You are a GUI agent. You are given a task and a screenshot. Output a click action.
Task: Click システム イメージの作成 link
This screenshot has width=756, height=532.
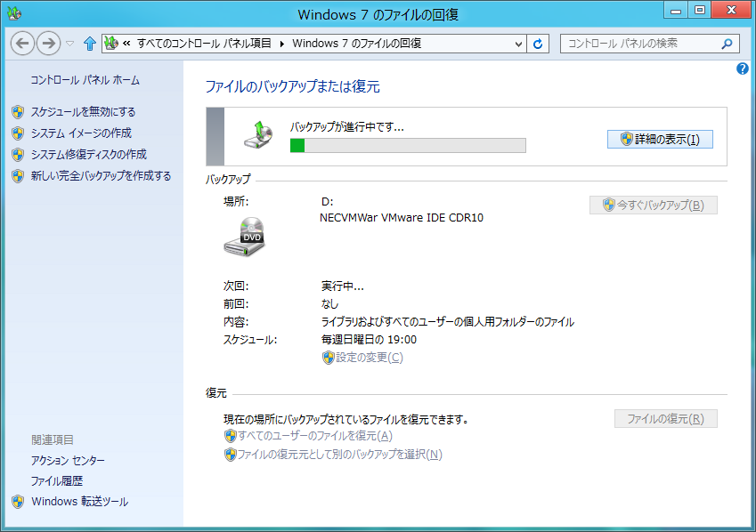(x=81, y=133)
